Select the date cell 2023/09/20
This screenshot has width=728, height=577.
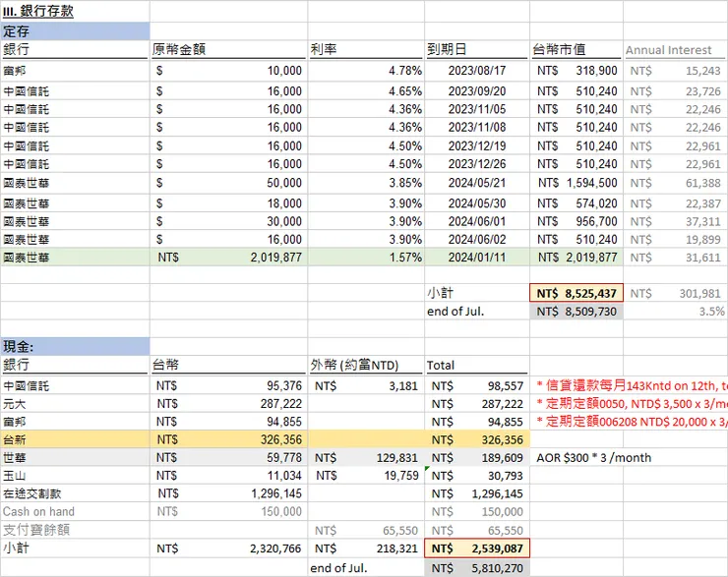[x=477, y=90]
